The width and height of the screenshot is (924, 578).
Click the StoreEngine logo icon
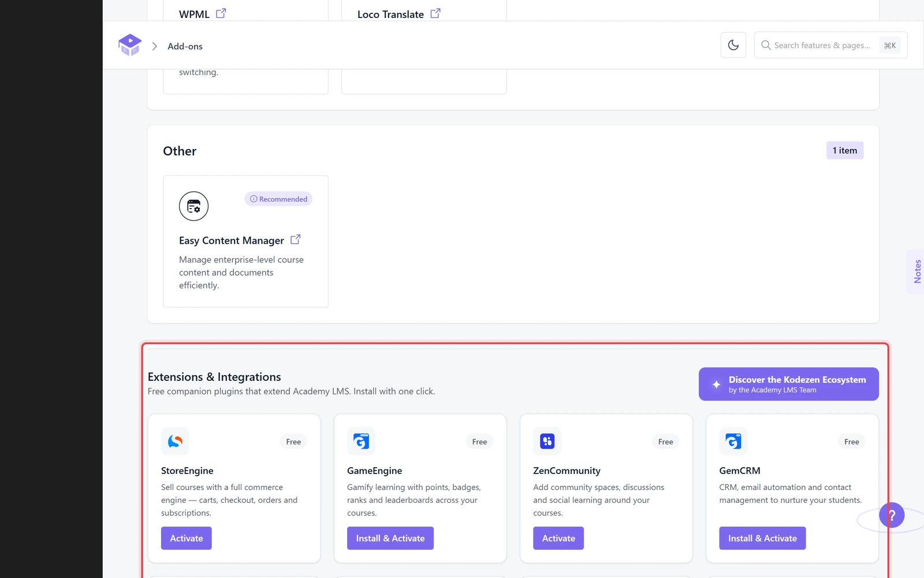pos(175,442)
